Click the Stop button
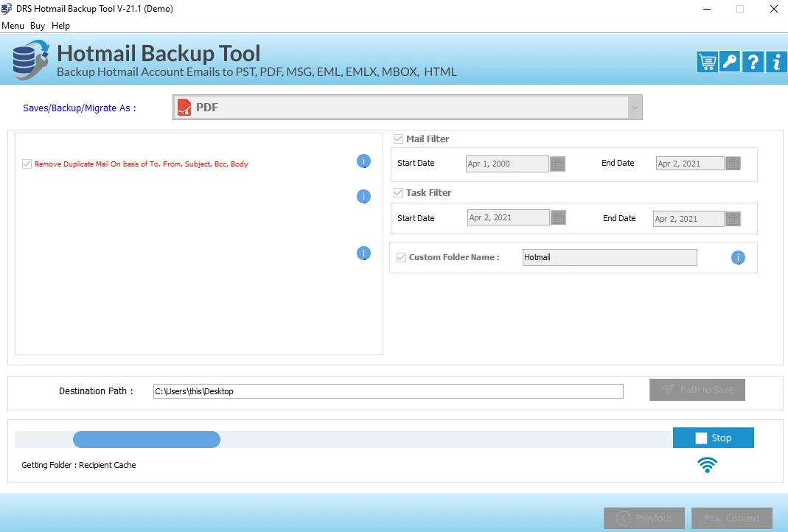Viewport: 788px width, 532px height. click(713, 438)
